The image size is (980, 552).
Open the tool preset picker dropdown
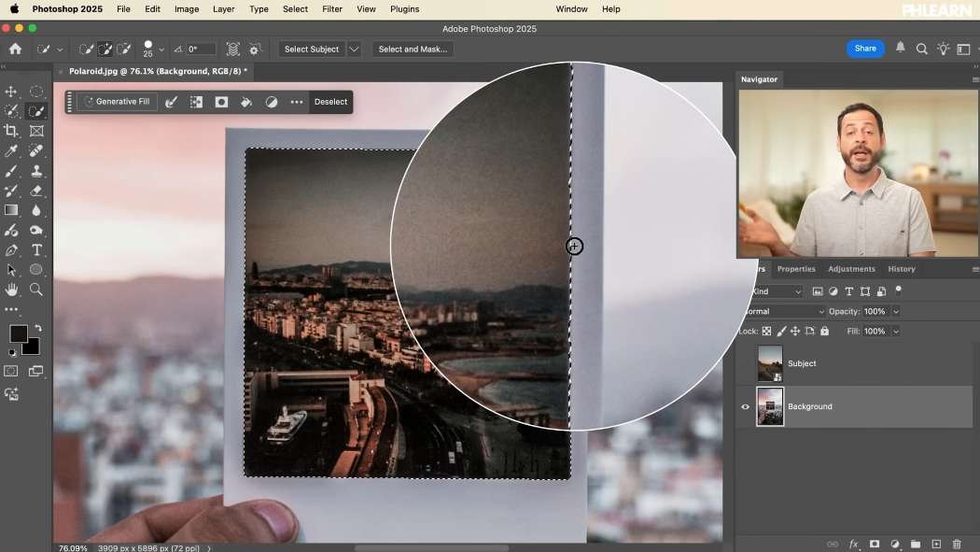tap(60, 50)
